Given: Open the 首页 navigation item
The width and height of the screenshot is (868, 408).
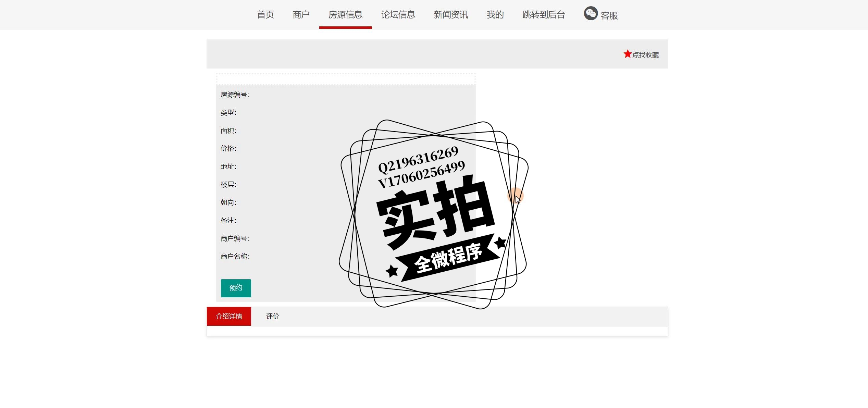Looking at the screenshot, I should click(x=265, y=15).
